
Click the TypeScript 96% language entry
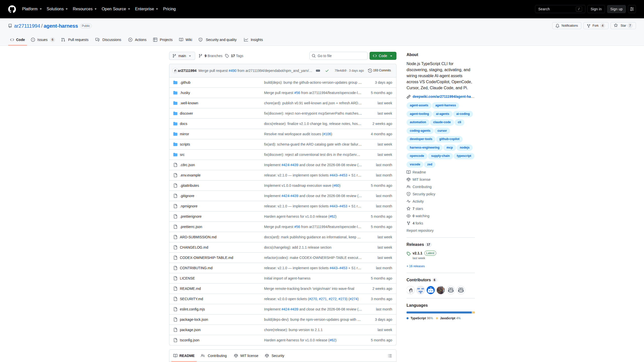point(420,318)
